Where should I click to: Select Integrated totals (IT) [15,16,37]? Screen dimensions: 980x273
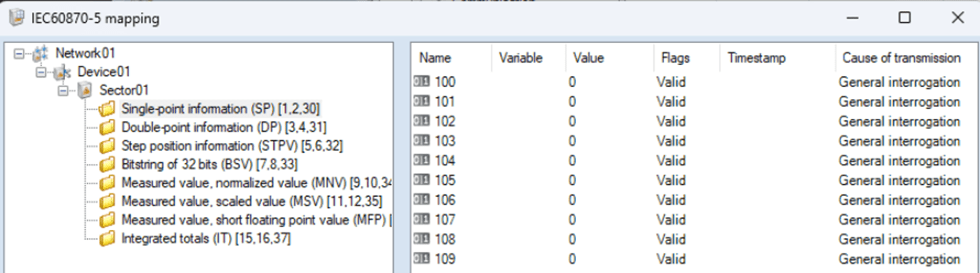(206, 239)
